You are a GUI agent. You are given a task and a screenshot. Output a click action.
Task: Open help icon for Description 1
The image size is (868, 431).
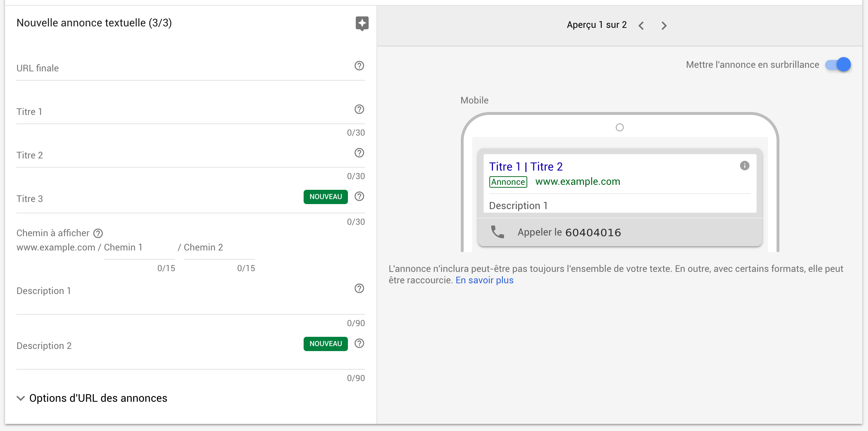coord(359,288)
